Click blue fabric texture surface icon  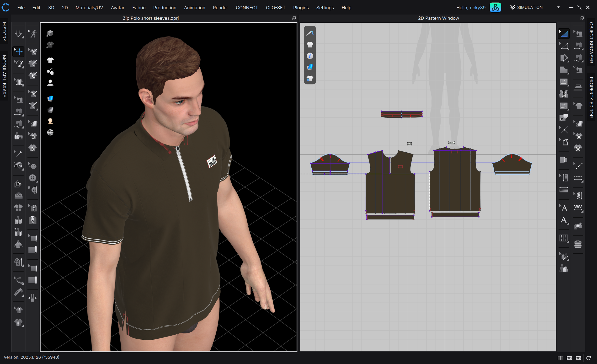tap(50, 98)
